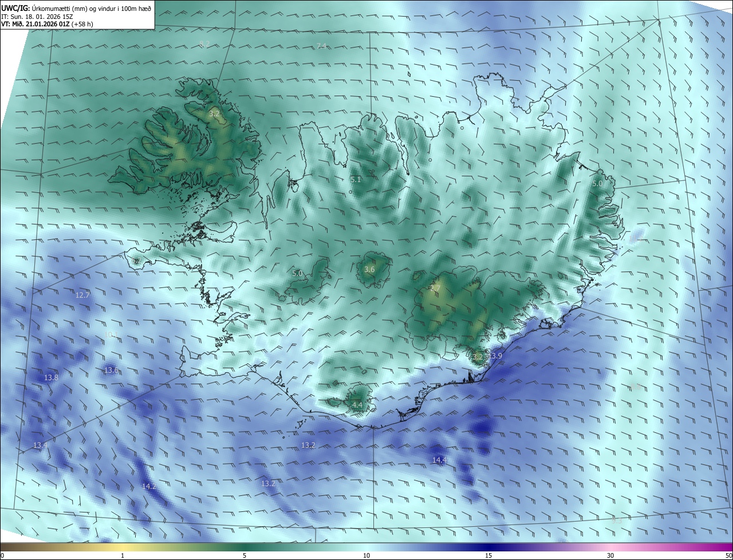Click the '13.6' value label

pyautogui.click(x=111, y=370)
